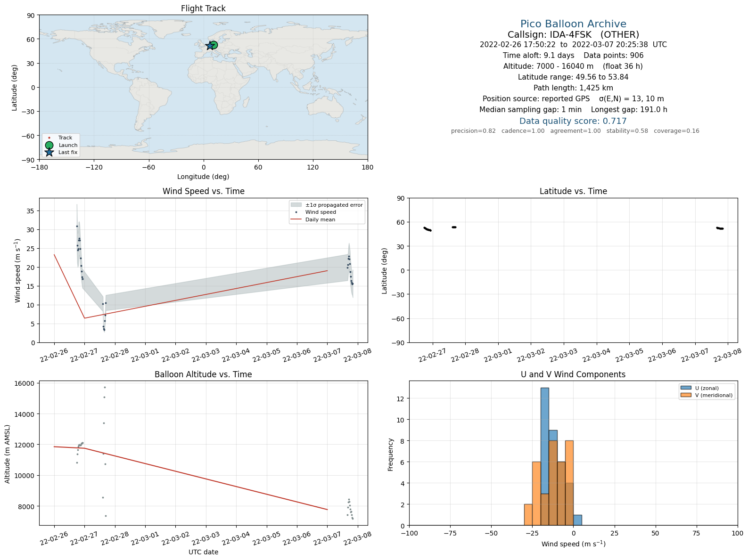Viewport: 748px width, 560px height.
Task: Click the red Daily mean line sample in the legend
Action: [x=296, y=219]
